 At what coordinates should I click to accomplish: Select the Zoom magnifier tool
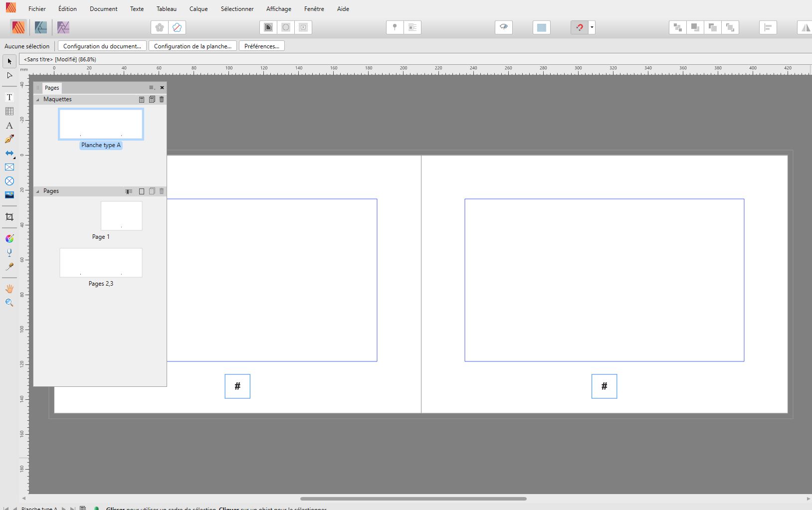pyautogui.click(x=9, y=303)
